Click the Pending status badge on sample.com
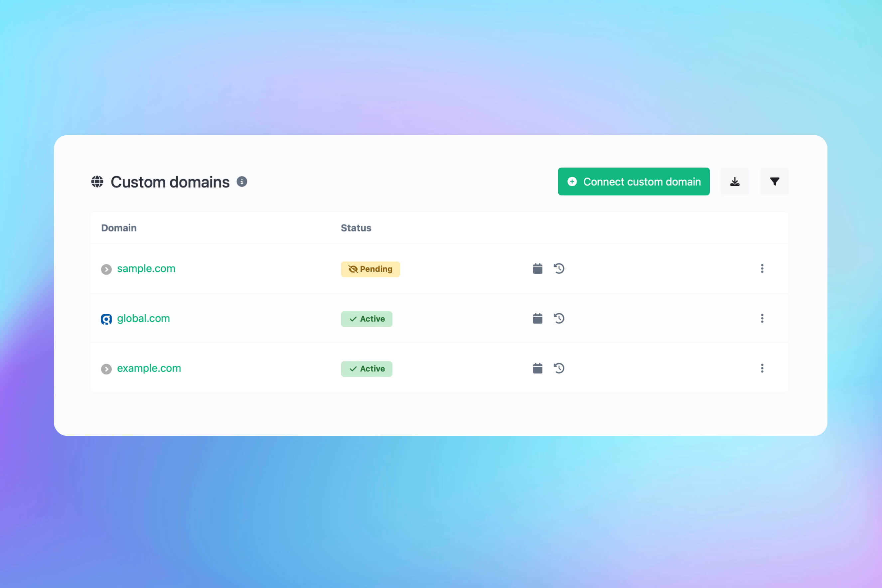 [x=370, y=269]
